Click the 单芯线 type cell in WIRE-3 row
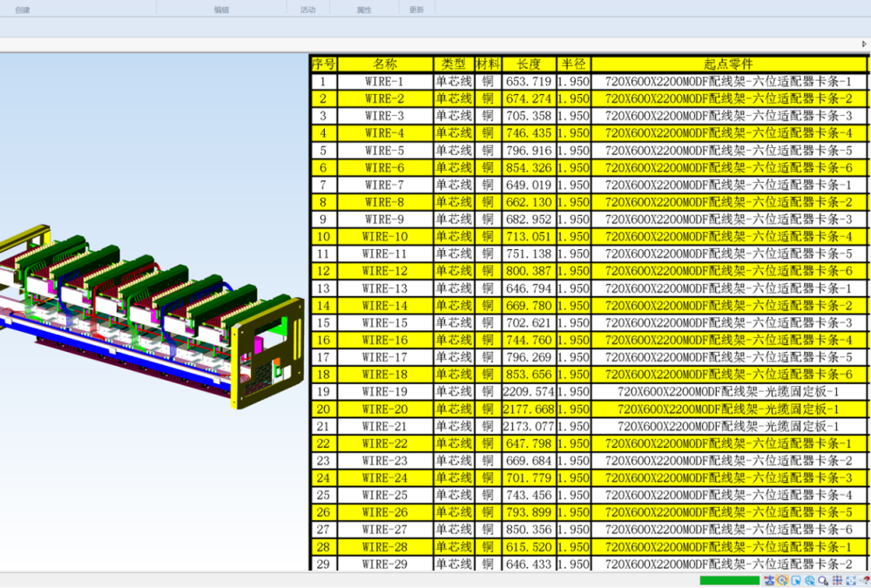This screenshot has width=871, height=588. (453, 116)
